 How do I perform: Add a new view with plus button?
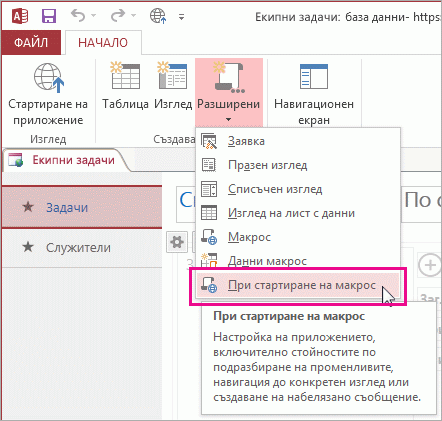click(429, 266)
